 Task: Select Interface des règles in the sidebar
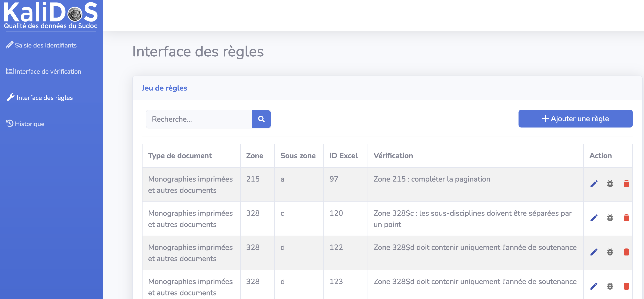click(44, 98)
